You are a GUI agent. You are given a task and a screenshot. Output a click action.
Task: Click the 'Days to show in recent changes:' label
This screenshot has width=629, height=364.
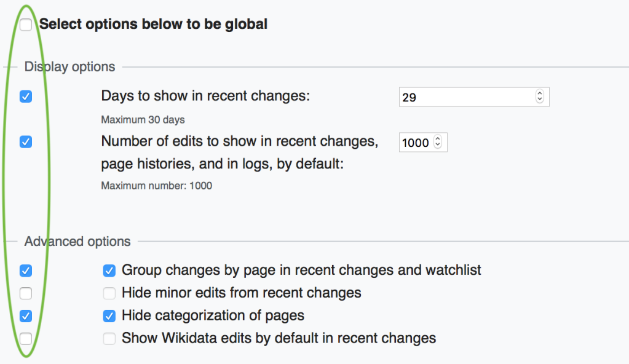click(x=205, y=96)
